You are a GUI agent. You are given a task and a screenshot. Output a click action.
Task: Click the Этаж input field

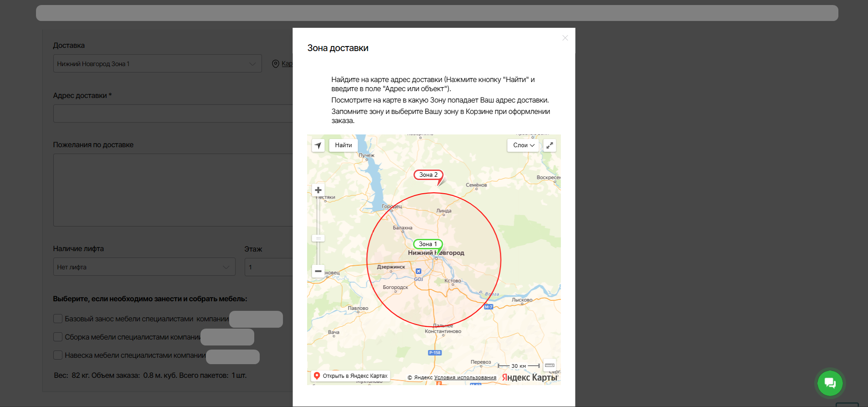click(269, 267)
